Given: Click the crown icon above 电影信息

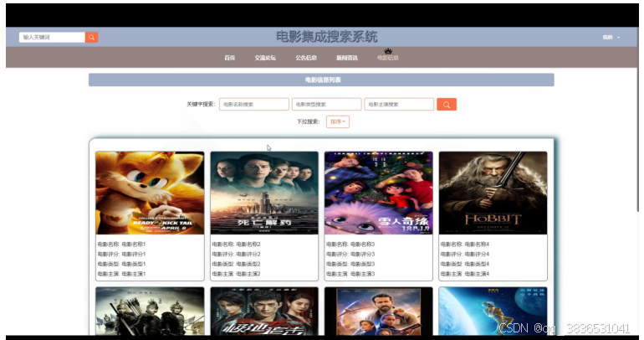Looking at the screenshot, I should pyautogui.click(x=388, y=51).
